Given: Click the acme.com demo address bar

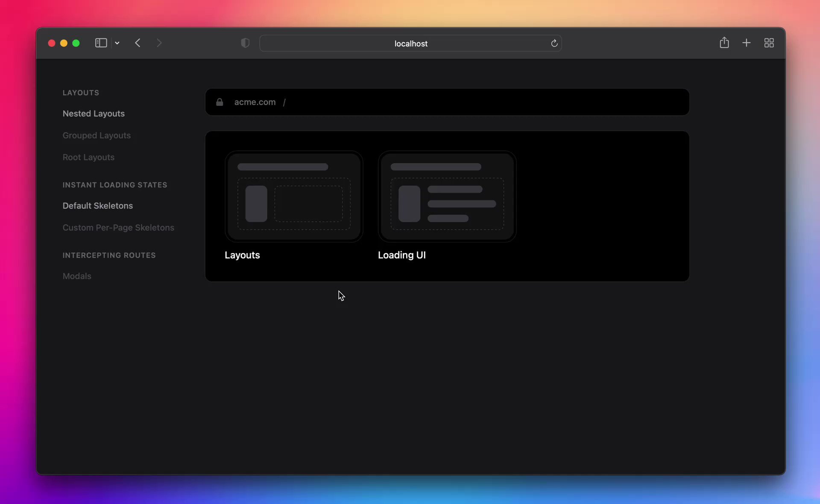Looking at the screenshot, I should pos(447,102).
